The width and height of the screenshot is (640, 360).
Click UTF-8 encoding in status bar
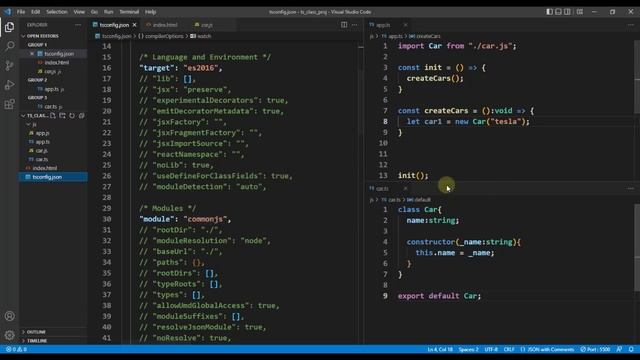[x=491, y=349]
